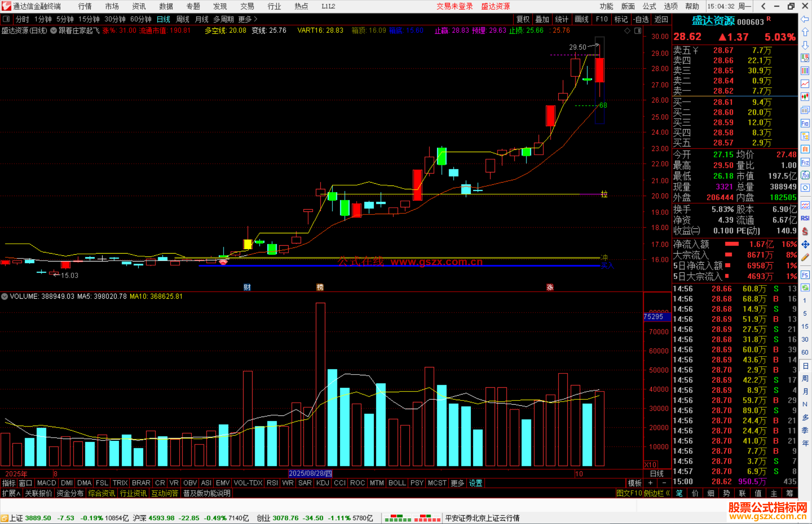Click the 2025/08/28 date marker on timeline
This screenshot has height=524, width=812.
310,473
